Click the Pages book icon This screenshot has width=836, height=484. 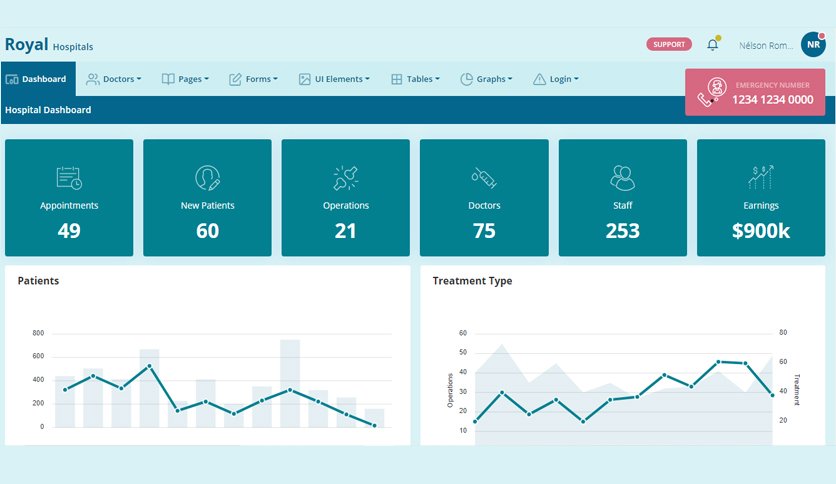click(168, 79)
